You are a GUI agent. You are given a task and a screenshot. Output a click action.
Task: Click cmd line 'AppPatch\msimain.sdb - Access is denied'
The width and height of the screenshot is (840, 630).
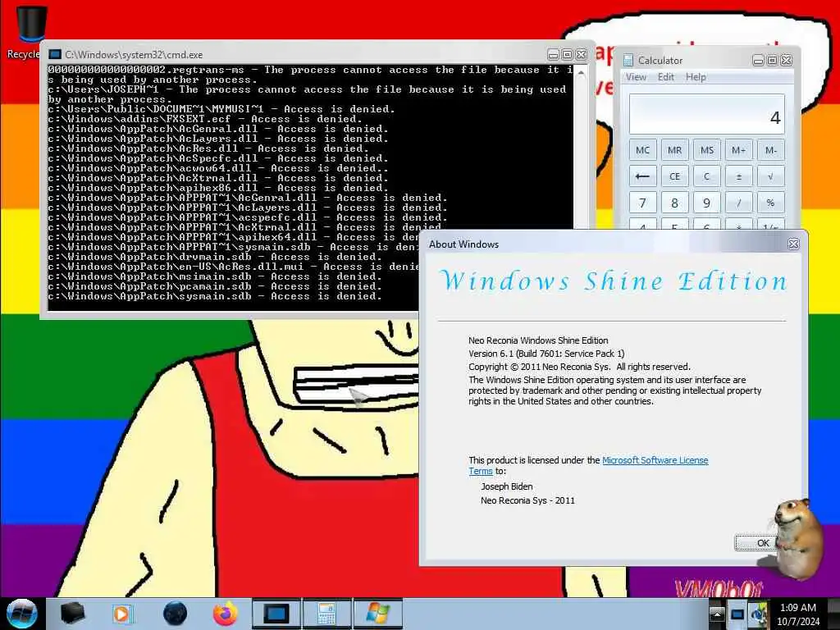click(x=215, y=276)
